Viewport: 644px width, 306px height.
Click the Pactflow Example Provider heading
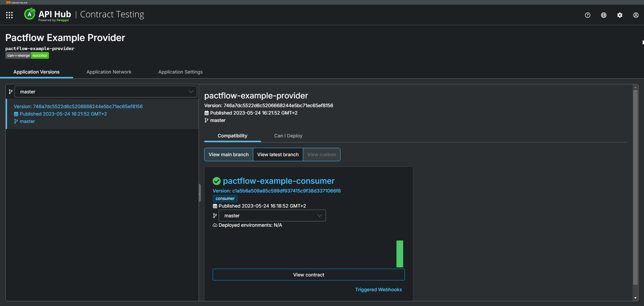coord(65,38)
